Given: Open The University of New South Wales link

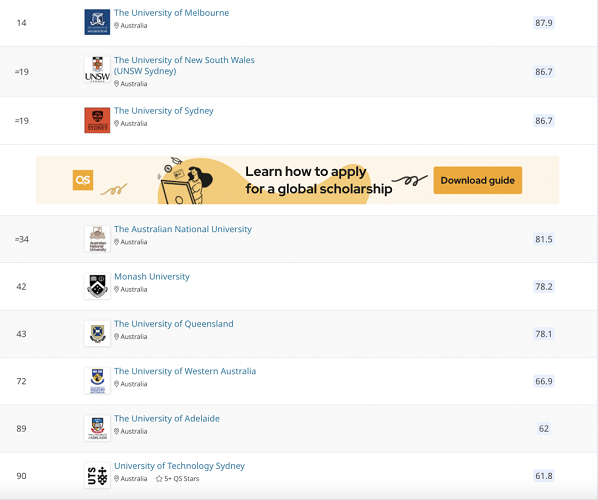Looking at the screenshot, I should pos(184,65).
